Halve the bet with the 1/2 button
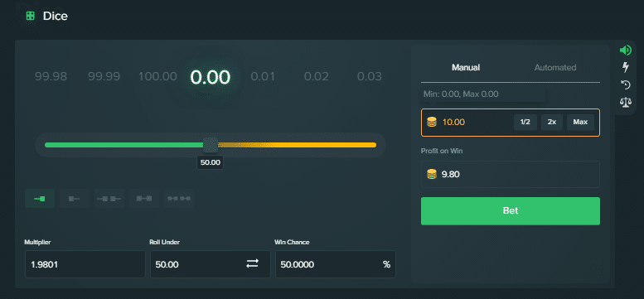This screenshot has height=299, width=644. click(x=525, y=123)
